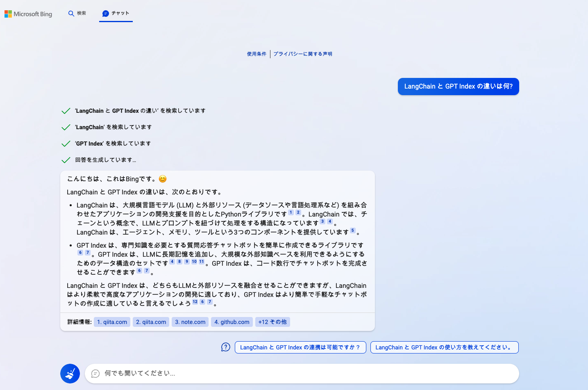Expand the +12 その他 sources list

272,322
